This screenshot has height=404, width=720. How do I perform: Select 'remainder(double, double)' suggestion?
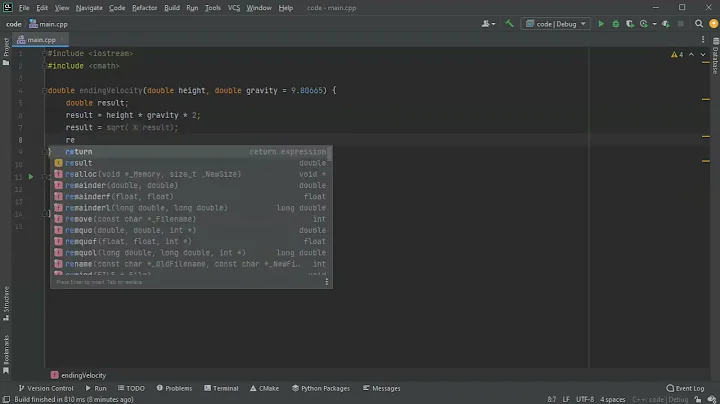point(191,185)
